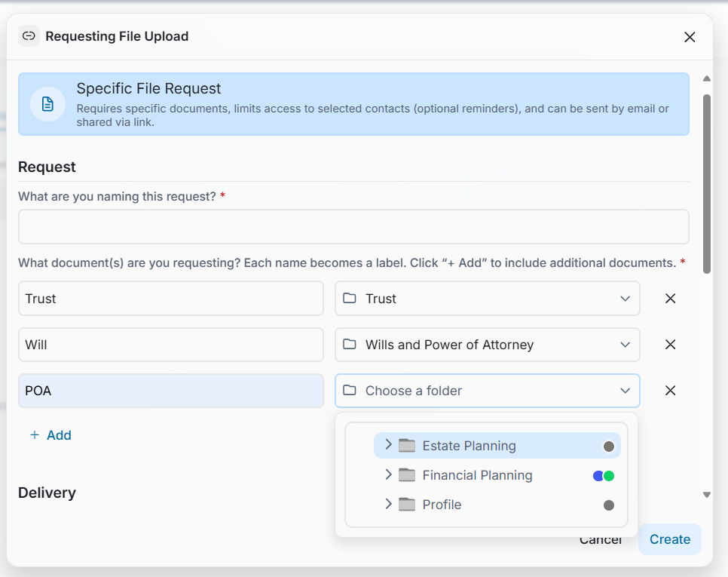The height and width of the screenshot is (577, 728).
Task: Open the Wills and Power of Attorney dropdown
Action: (x=488, y=345)
